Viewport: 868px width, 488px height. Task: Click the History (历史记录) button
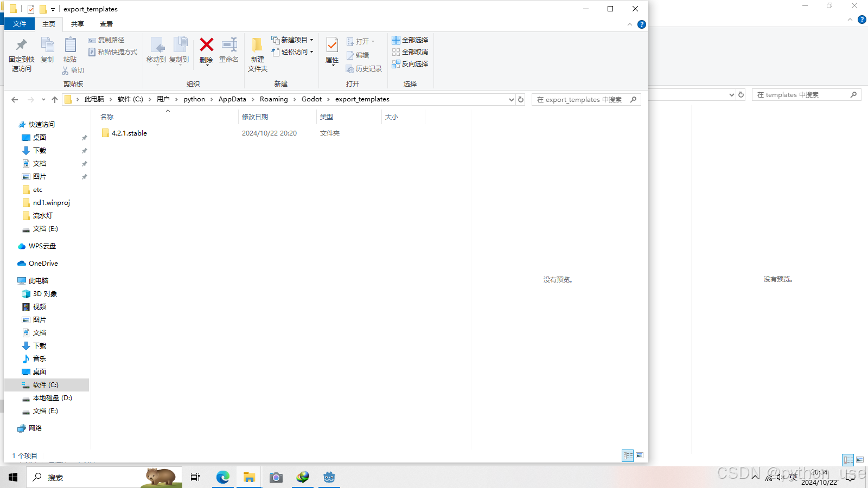coord(364,69)
